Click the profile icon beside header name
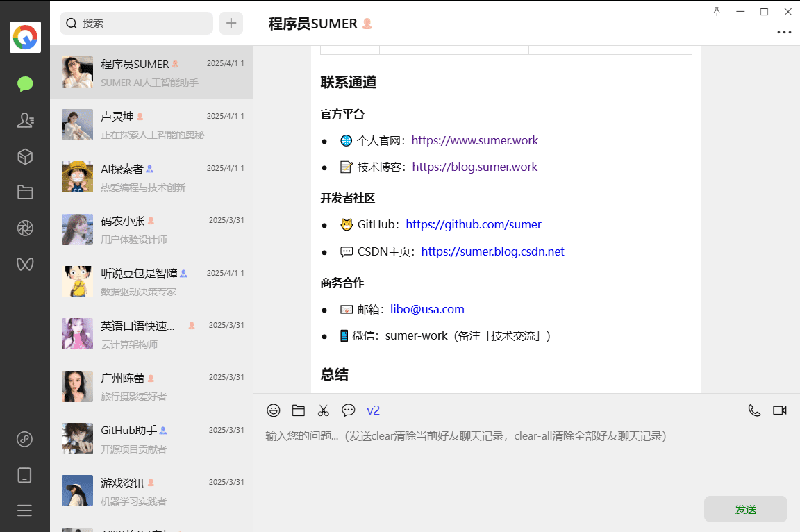 pyautogui.click(x=367, y=24)
